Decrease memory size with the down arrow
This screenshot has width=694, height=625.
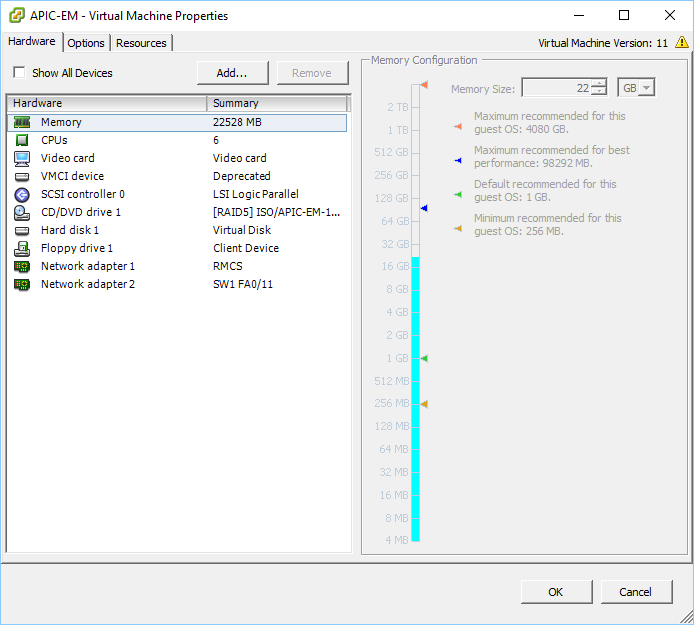click(x=599, y=91)
